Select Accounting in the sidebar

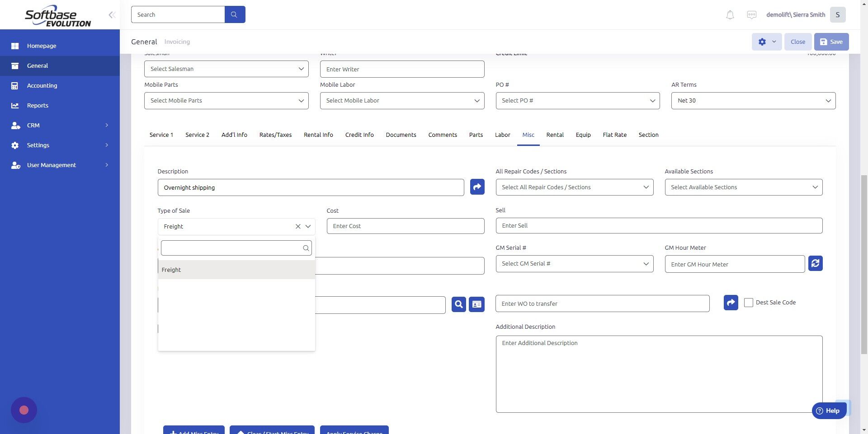point(42,85)
